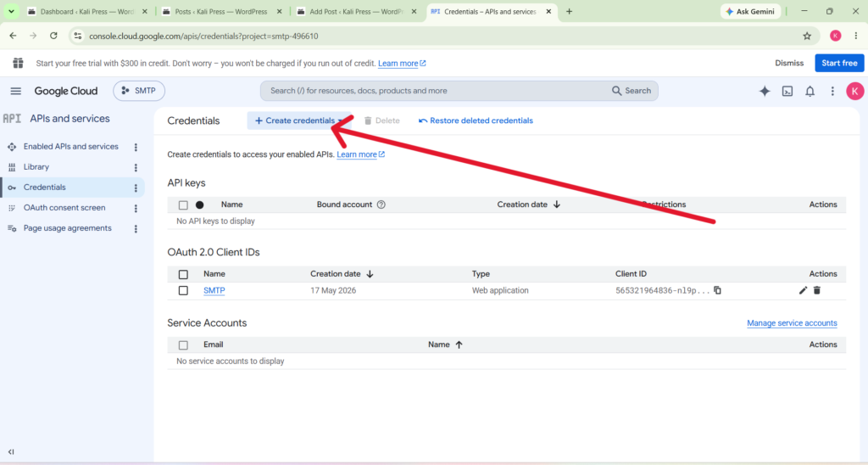Switch to Add Post Kali Press tab

[355, 11]
